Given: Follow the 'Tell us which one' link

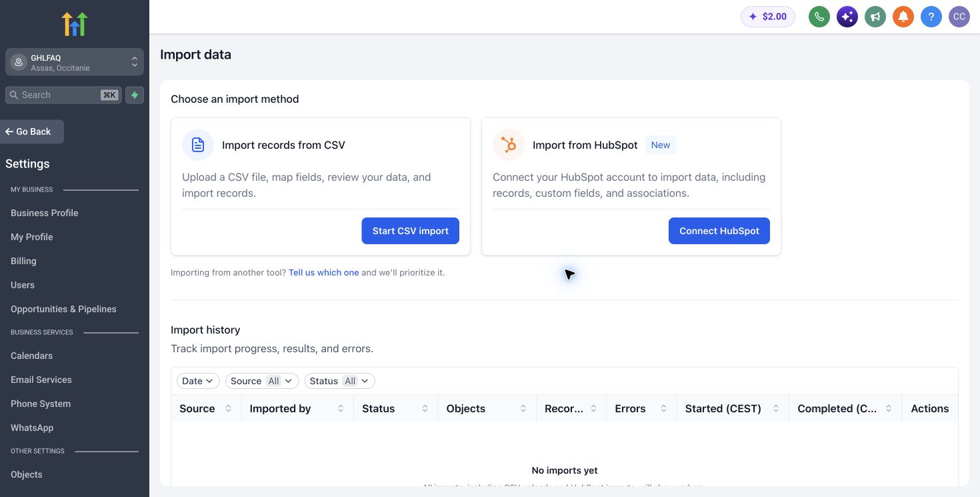Looking at the screenshot, I should (x=324, y=272).
